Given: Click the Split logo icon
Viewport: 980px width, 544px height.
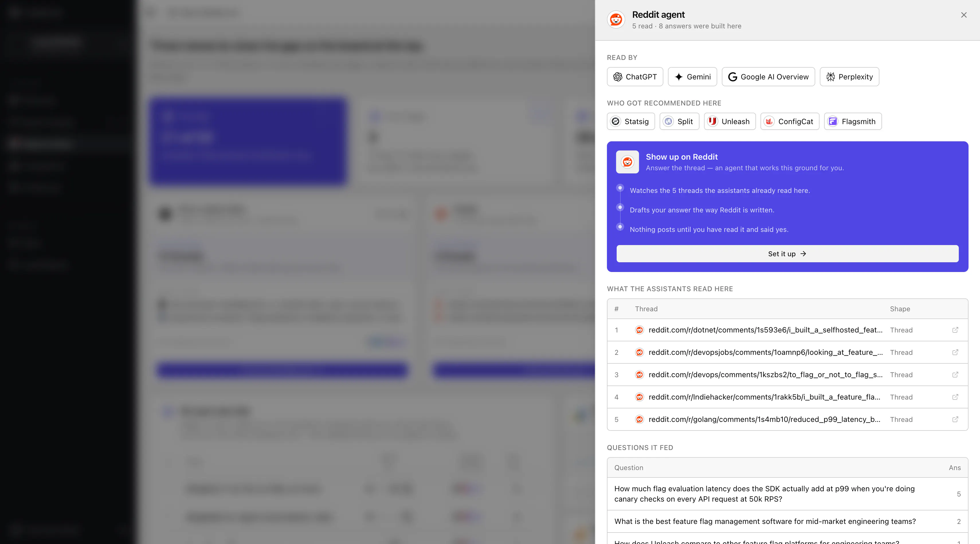Looking at the screenshot, I should (x=669, y=121).
